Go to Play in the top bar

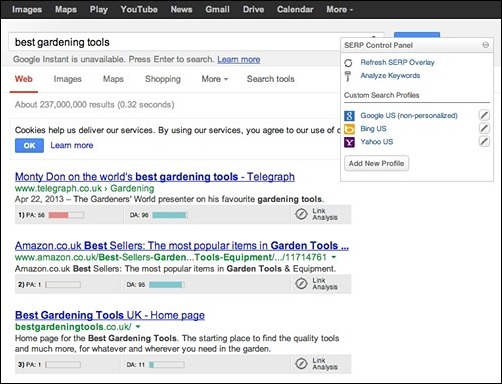click(x=99, y=9)
